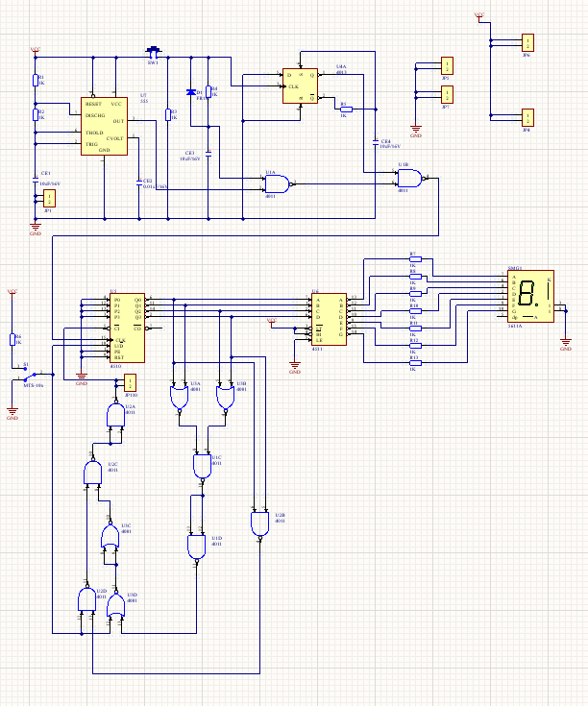Viewport: 588px width, 706px height.
Task: Click the JP7 header connector
Action: coord(447,94)
